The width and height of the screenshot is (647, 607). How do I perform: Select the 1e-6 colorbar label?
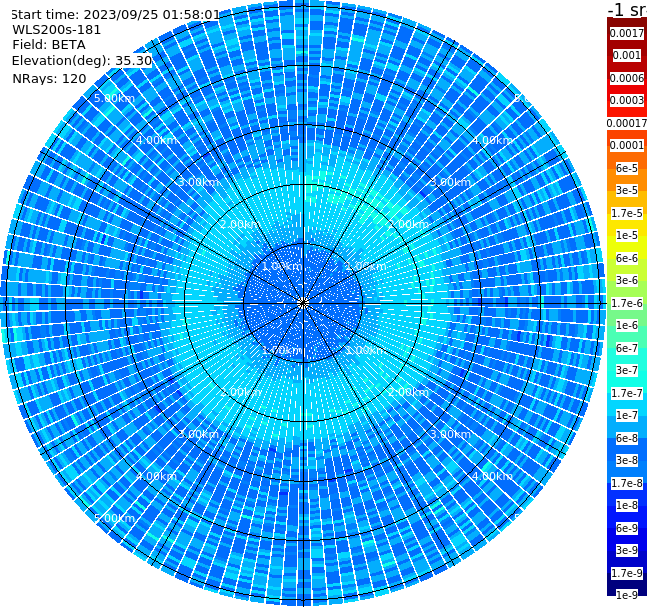click(x=627, y=325)
